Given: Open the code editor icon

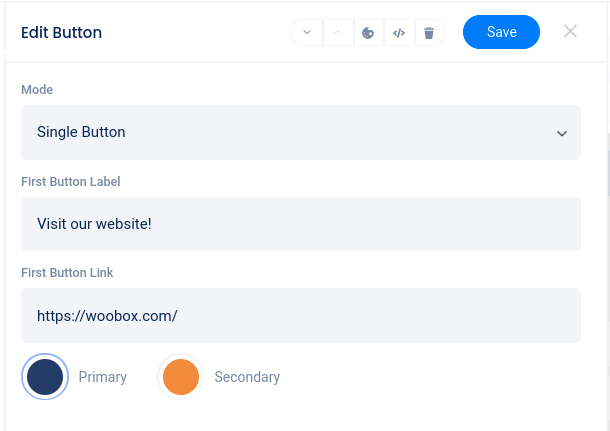Looking at the screenshot, I should coord(398,33).
